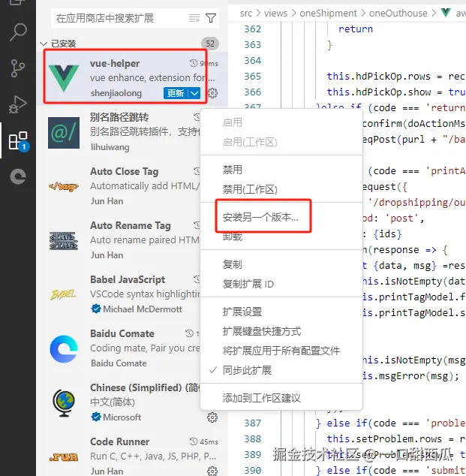
Task: Click line number 388 in editor gutter
Action: 252,438
